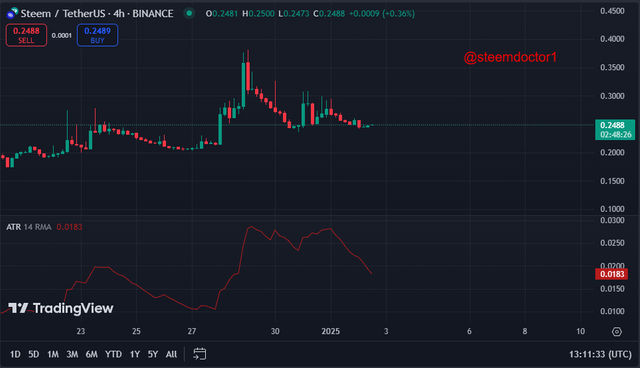Click the 13:11:33 (UTC) timezone clock
This screenshot has height=368, width=640.
600,354
